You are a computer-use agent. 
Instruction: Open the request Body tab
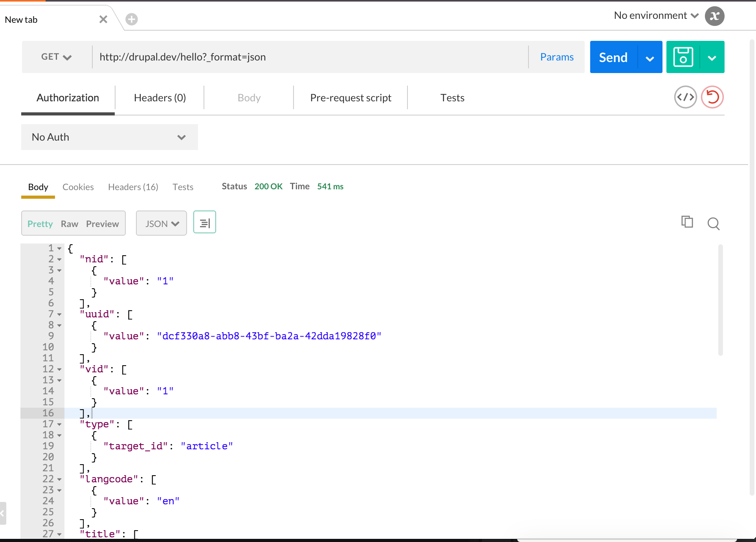click(249, 98)
